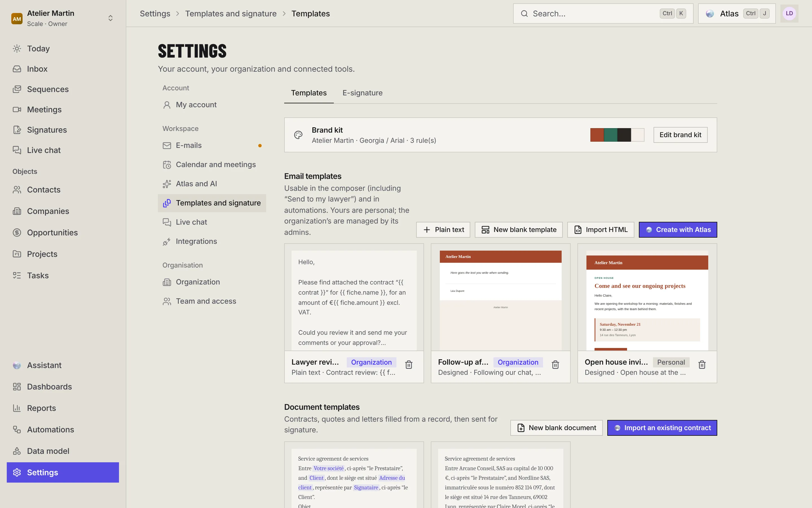Open Tasks in sidebar
Viewport: 812px width, 508px height.
pos(63,275)
